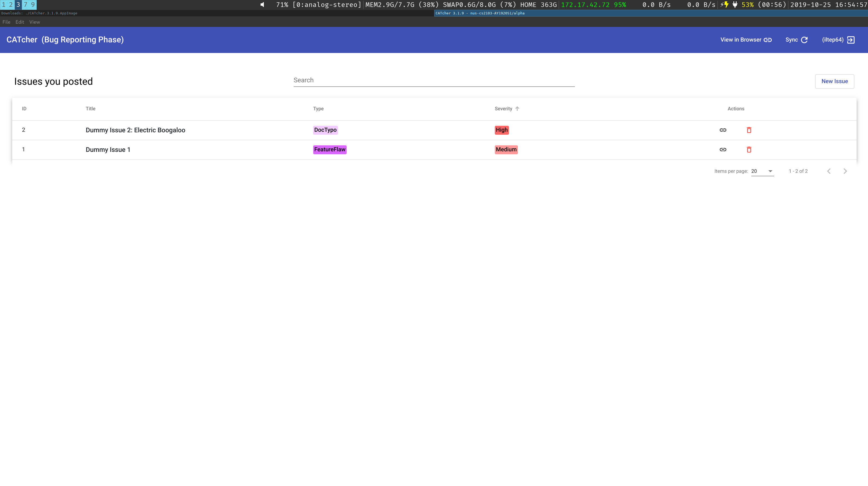The image size is (868, 486).
Task: Delete Dummy Issue 1 with trash icon
Action: (749, 149)
